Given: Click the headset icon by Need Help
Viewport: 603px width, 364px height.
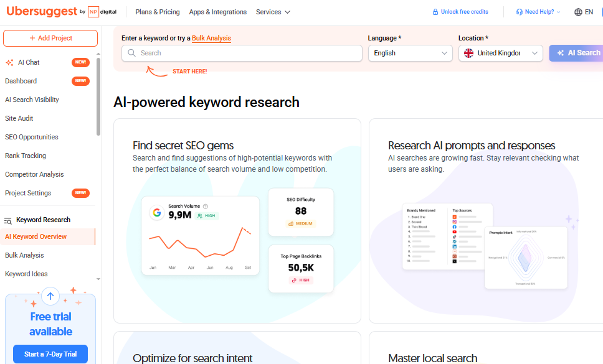Looking at the screenshot, I should tap(519, 12).
